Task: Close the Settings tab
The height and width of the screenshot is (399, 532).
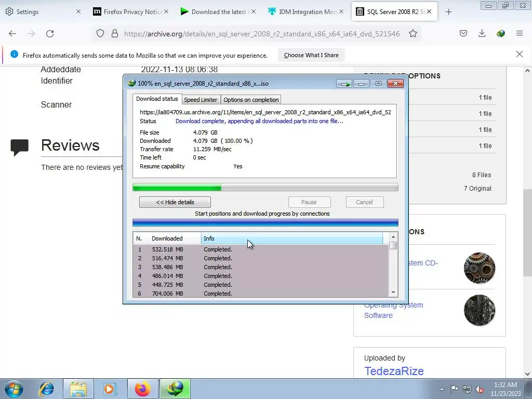Action: click(78, 11)
